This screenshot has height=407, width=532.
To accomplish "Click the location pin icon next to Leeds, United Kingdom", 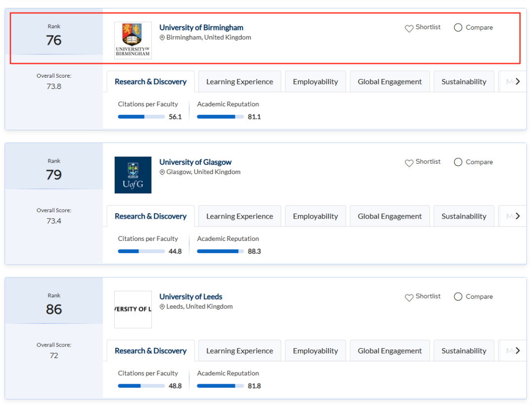I will coord(162,307).
